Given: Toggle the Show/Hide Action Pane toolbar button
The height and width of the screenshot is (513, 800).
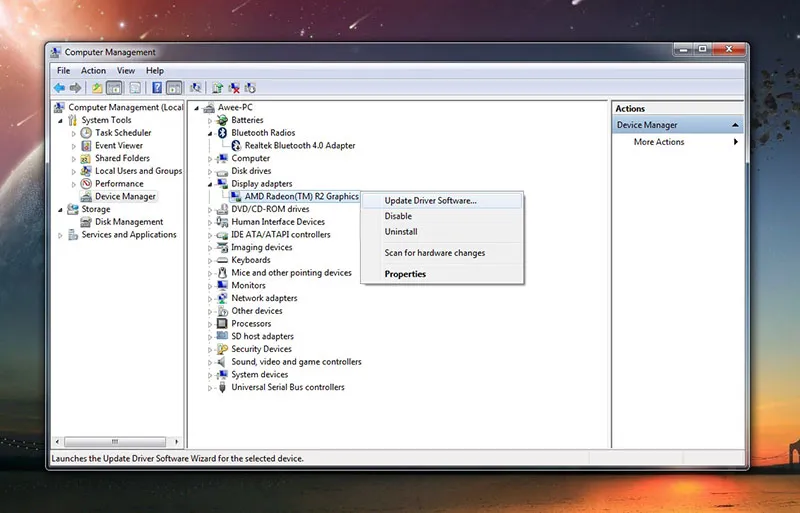Looking at the screenshot, I should coord(174,88).
